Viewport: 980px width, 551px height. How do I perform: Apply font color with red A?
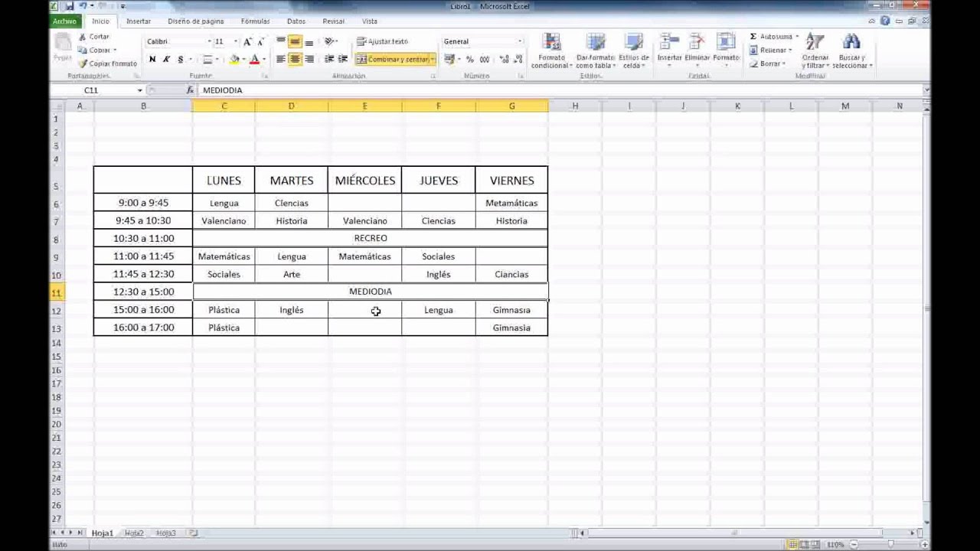point(254,59)
